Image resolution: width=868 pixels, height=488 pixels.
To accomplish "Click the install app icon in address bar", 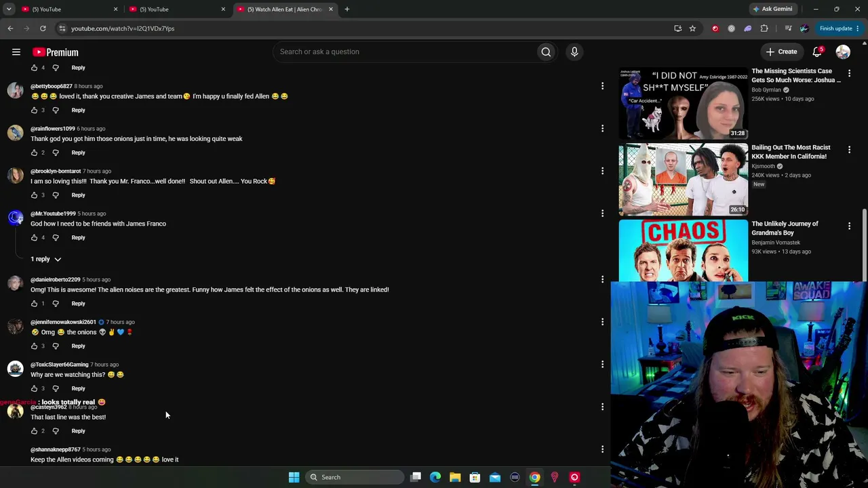I will click(677, 28).
